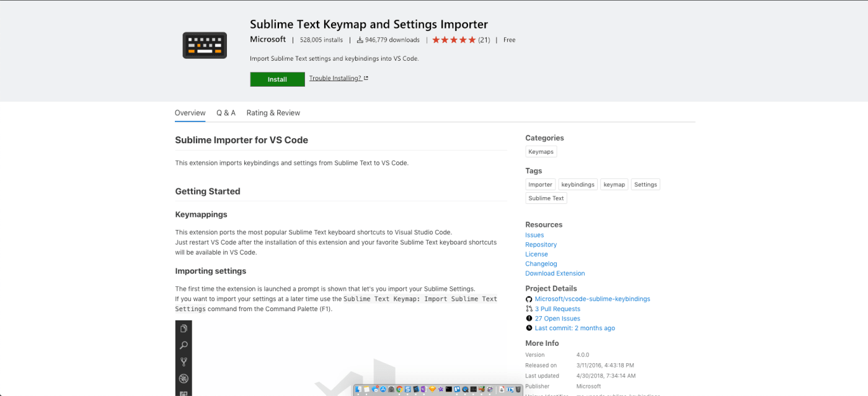The height and width of the screenshot is (396, 868).
Task: Open the Debug bug icon in the demo sidebar
Action: coord(184,379)
